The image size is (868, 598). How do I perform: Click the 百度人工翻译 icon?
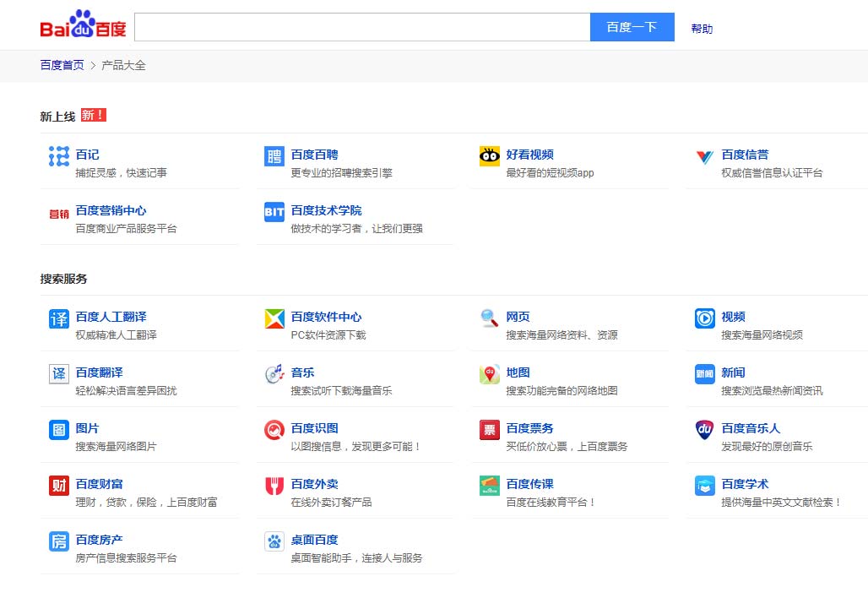point(59,319)
